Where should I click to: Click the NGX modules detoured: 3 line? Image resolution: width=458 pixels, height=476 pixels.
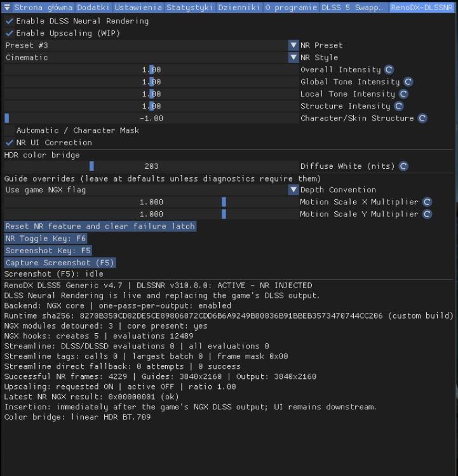point(105,326)
